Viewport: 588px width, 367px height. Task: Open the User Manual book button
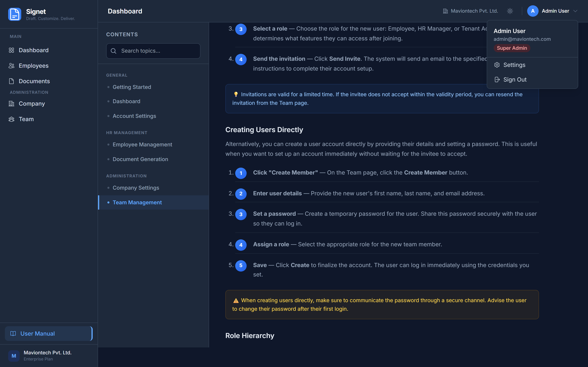(x=48, y=334)
